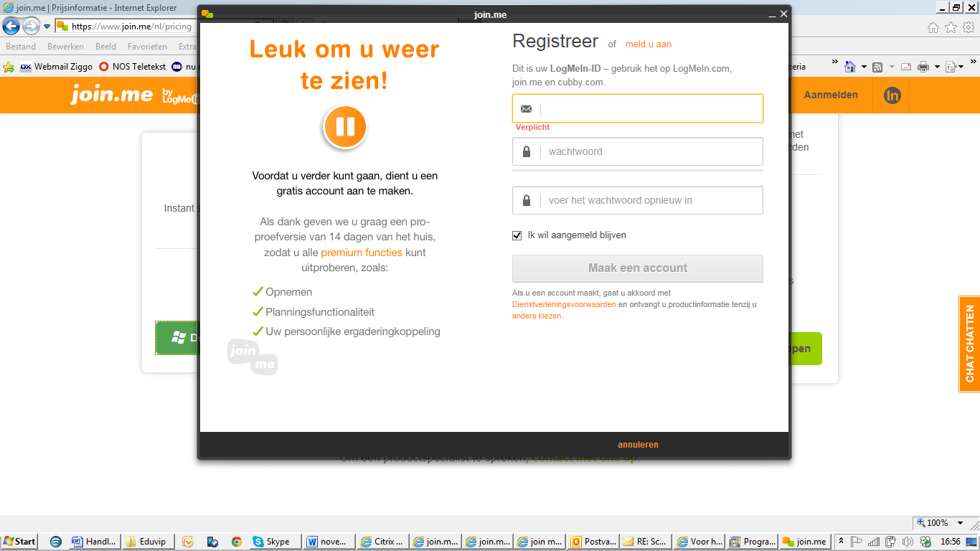Click the 'Maak een account' button
Image resolution: width=980 pixels, height=551 pixels.
coord(638,268)
